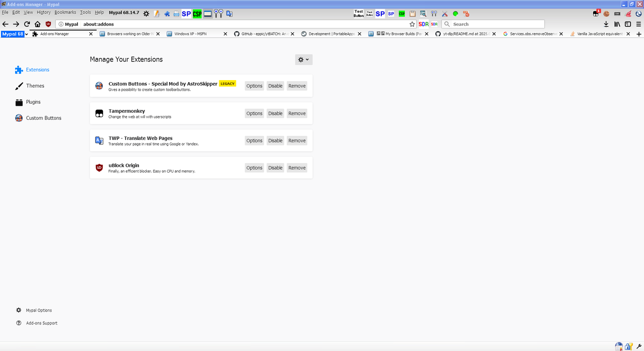
Task: Select Plugins category in sidebar
Action: tap(28, 102)
